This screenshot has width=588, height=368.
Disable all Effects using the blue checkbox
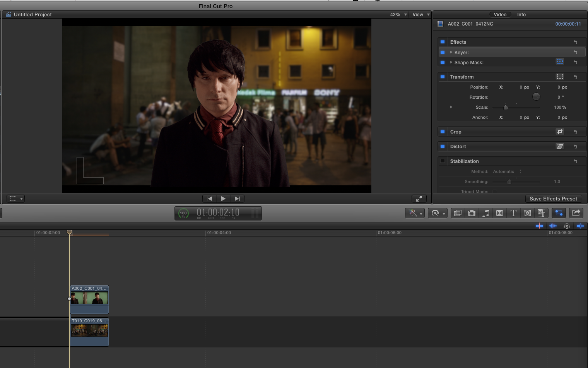click(x=443, y=42)
